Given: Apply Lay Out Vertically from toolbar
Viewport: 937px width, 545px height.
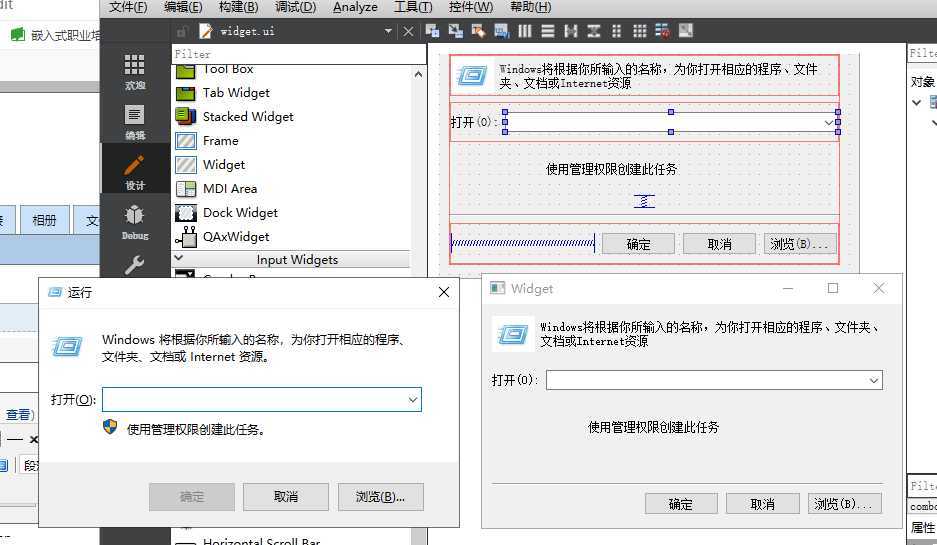Looking at the screenshot, I should (x=547, y=31).
